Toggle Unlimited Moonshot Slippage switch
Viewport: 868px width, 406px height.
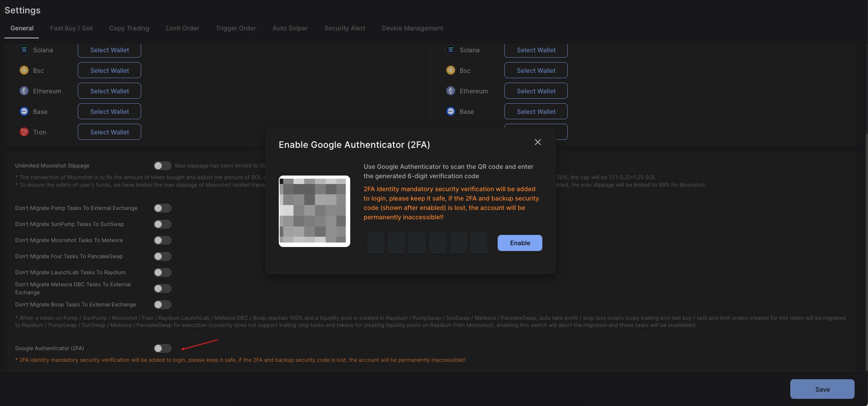(x=162, y=166)
